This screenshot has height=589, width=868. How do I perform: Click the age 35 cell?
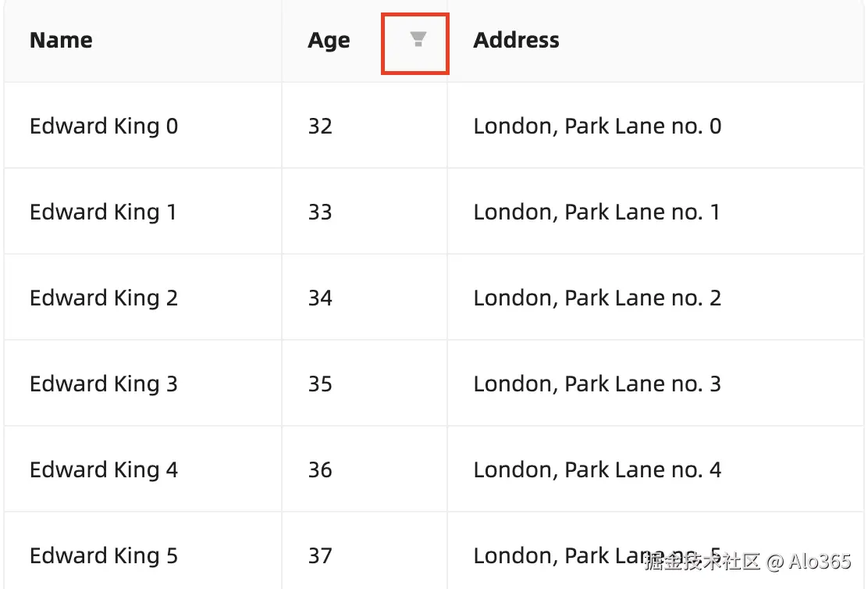click(x=320, y=384)
